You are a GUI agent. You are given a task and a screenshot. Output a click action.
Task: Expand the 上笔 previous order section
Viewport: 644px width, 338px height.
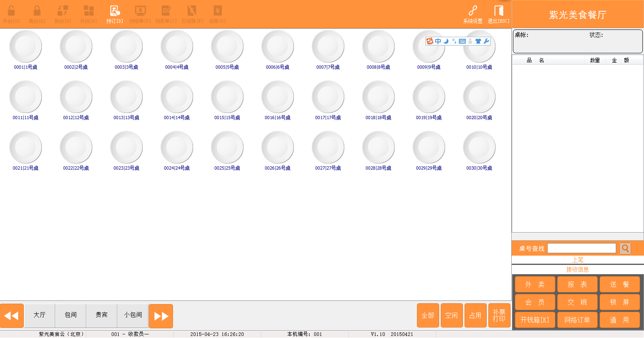click(x=577, y=260)
